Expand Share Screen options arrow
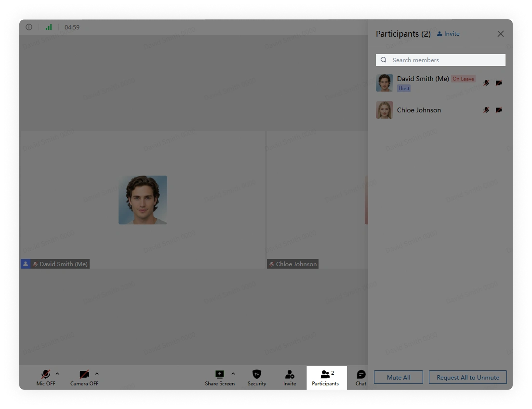 pos(233,374)
